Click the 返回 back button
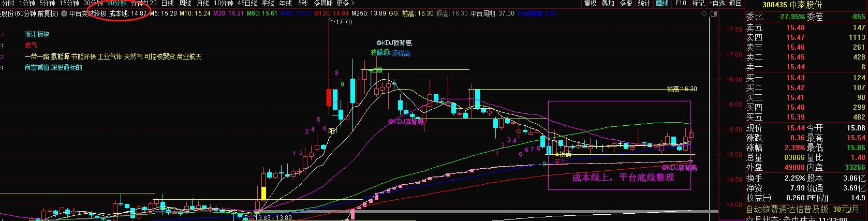The width and height of the screenshot is (868, 221). (x=735, y=3)
